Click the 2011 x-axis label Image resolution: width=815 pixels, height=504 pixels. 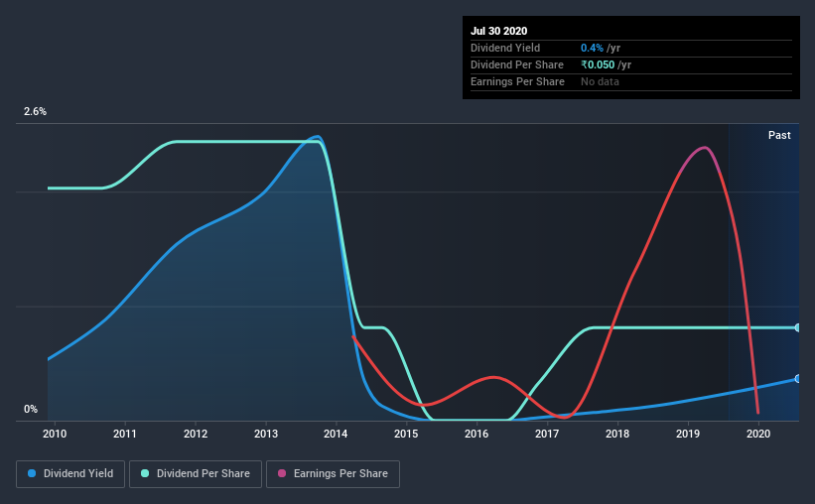(125, 434)
